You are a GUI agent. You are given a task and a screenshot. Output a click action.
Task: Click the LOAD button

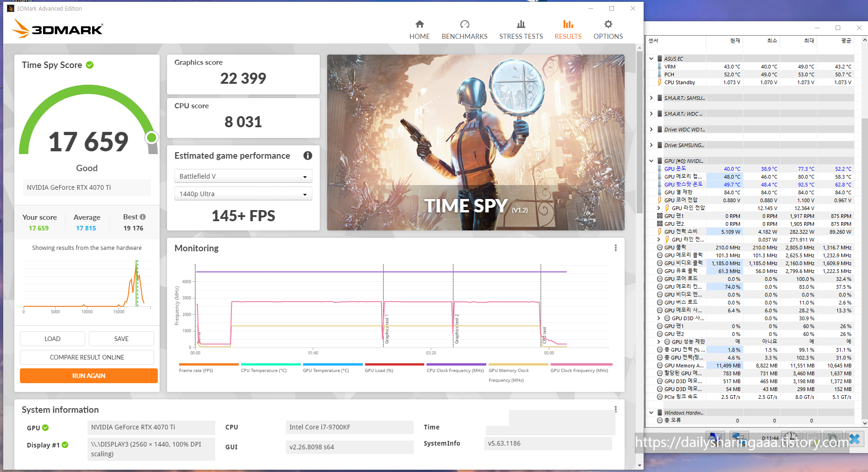52,339
